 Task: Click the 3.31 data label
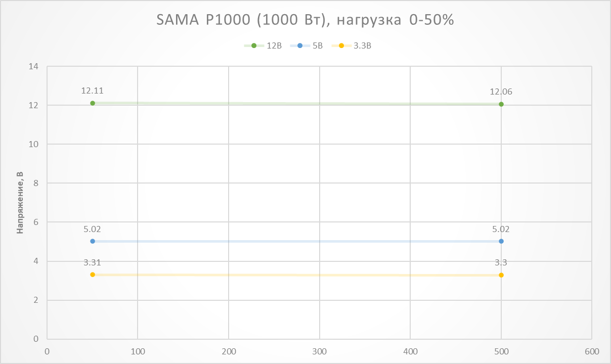pyautogui.click(x=93, y=262)
